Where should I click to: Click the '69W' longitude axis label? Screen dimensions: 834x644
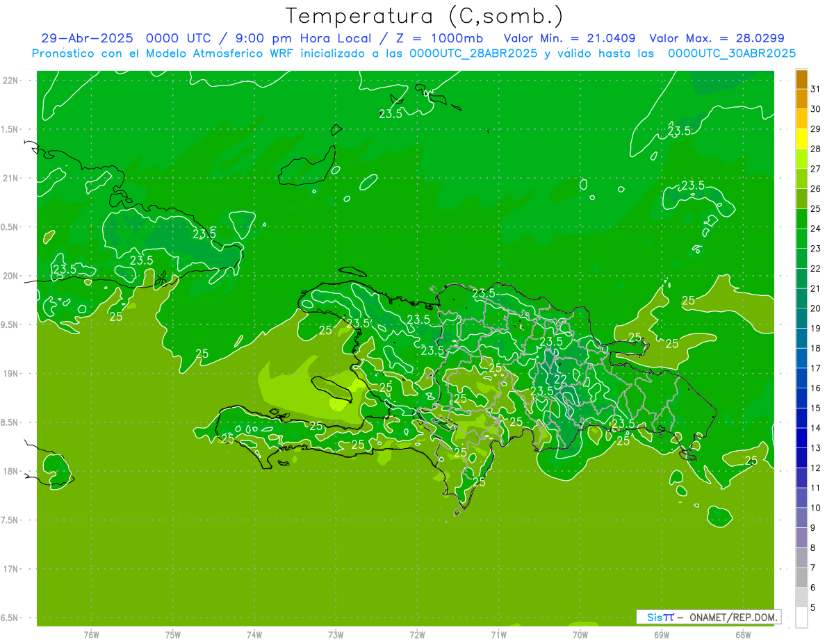(x=662, y=635)
